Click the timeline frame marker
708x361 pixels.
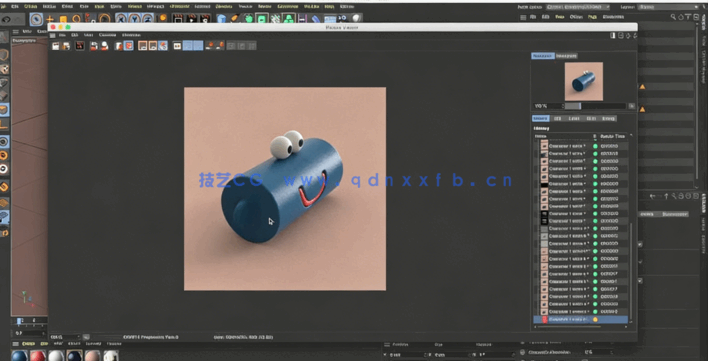tap(19, 321)
